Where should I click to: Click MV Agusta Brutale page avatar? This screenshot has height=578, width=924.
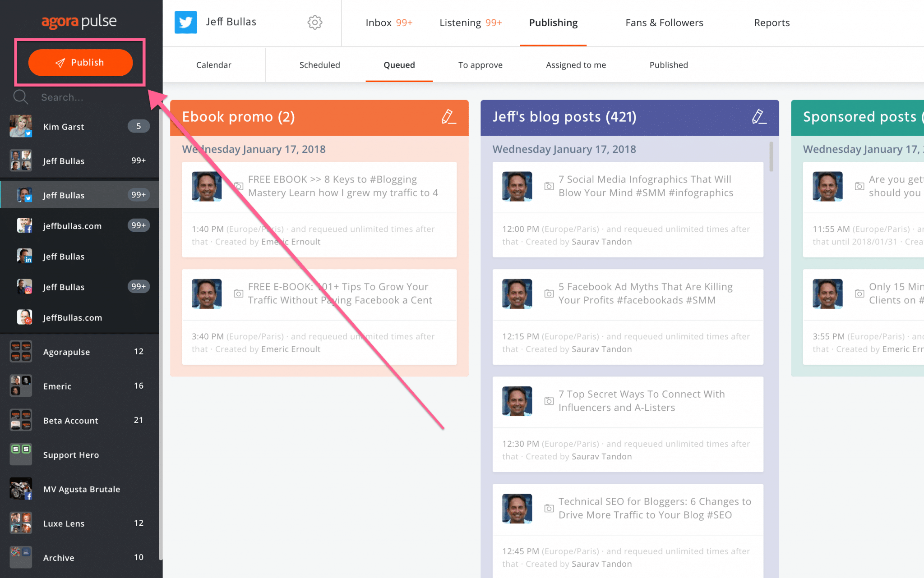21,489
